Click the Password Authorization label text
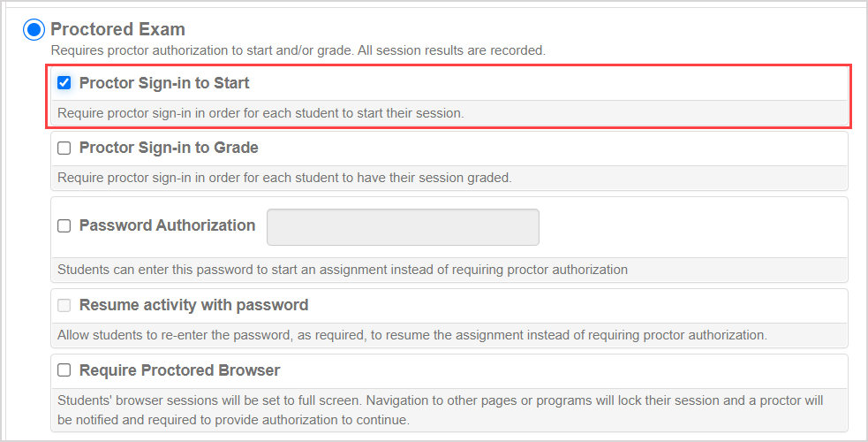This screenshot has height=442, width=868. (x=167, y=225)
